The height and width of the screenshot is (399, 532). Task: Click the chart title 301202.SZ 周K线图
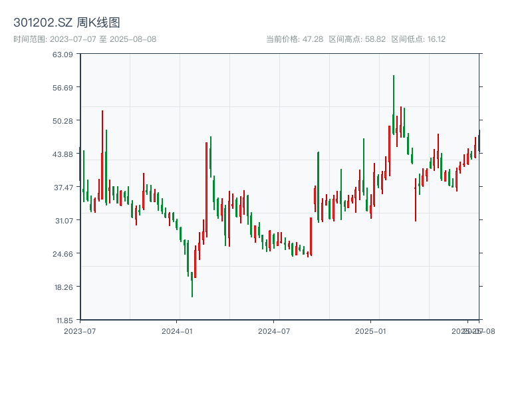66,23
